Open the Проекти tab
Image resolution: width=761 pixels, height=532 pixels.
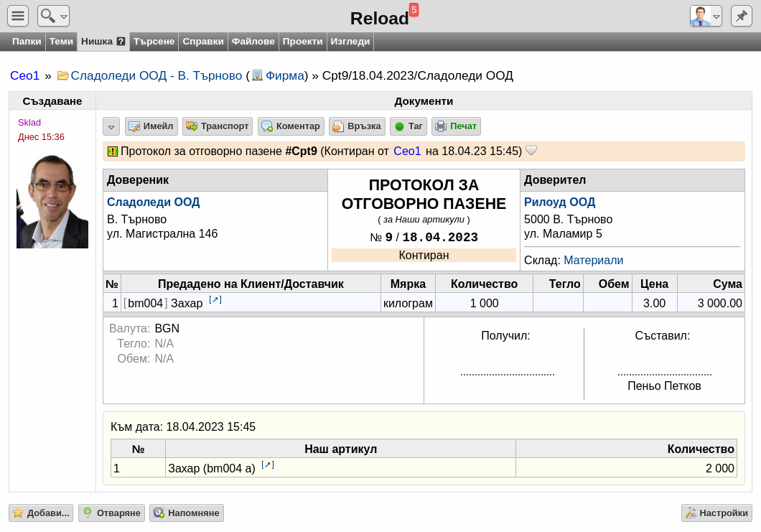pos(302,42)
